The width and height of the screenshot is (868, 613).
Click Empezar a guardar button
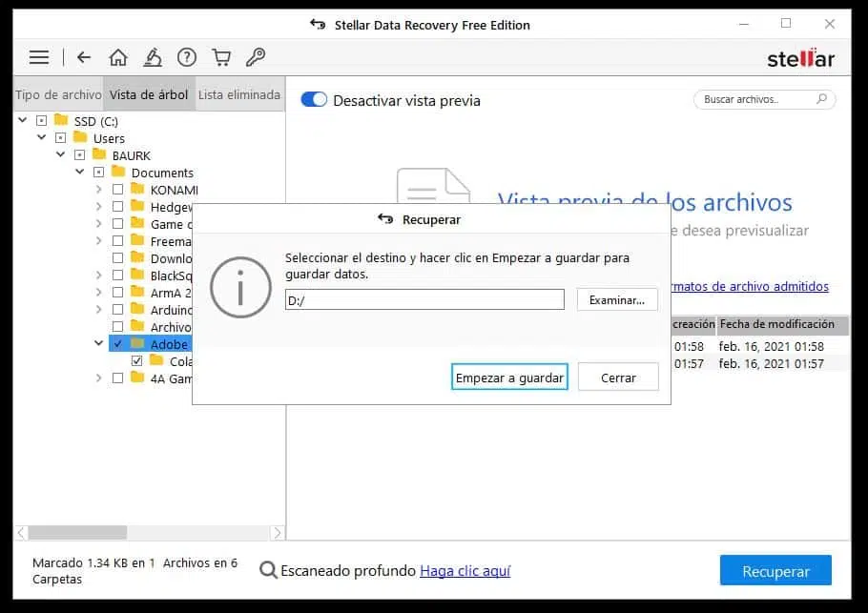coord(509,378)
